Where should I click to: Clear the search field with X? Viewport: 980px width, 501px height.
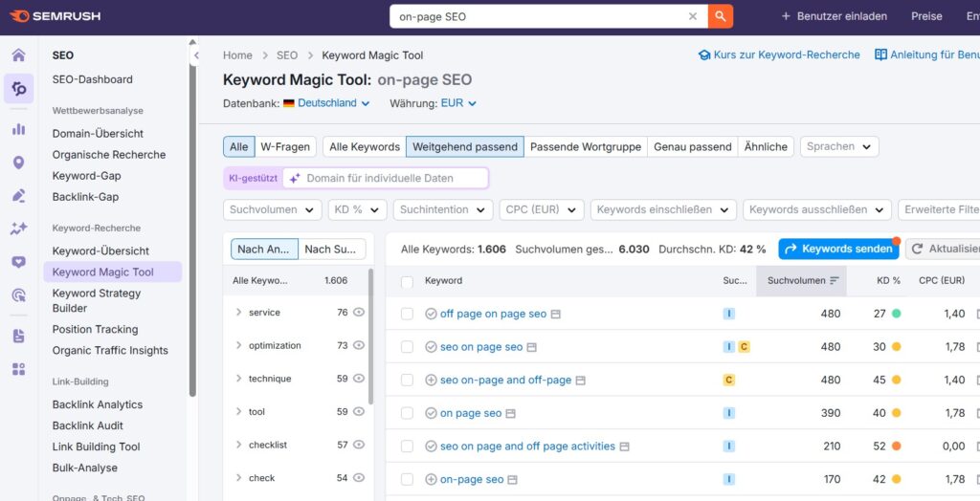point(693,17)
